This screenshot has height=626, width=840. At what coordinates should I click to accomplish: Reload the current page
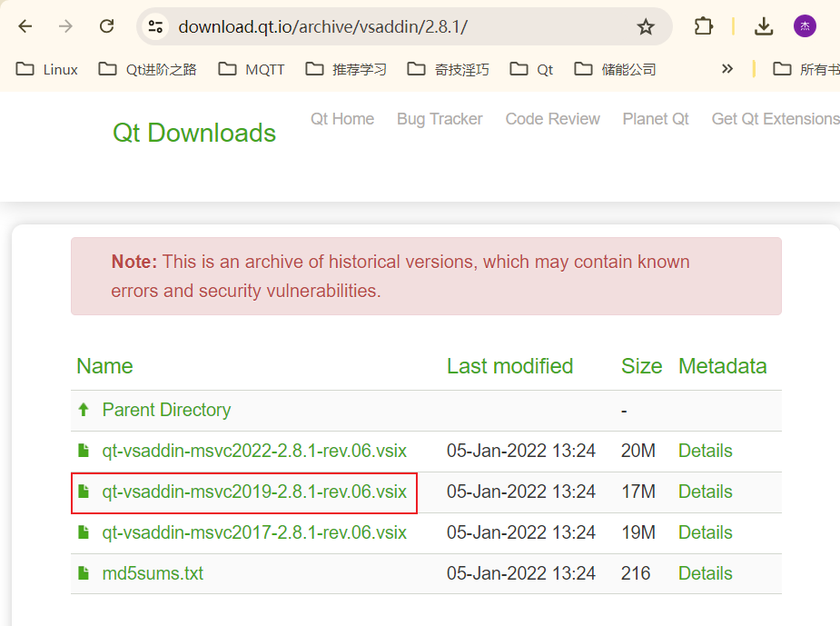tap(106, 26)
